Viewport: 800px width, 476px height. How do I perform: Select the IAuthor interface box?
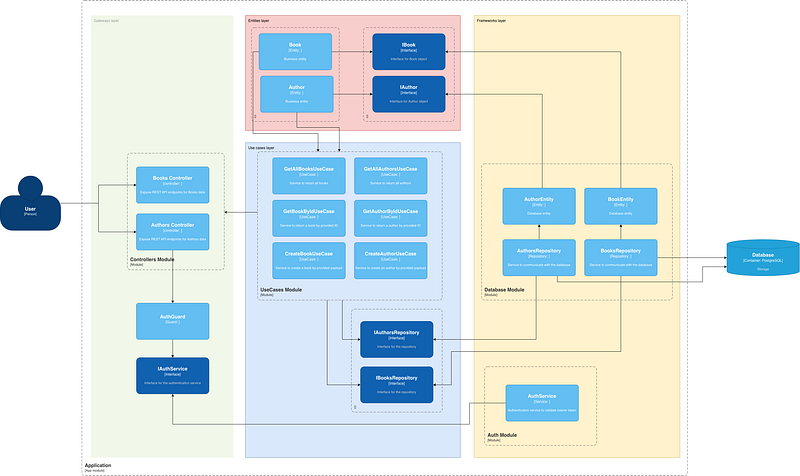pyautogui.click(x=409, y=94)
